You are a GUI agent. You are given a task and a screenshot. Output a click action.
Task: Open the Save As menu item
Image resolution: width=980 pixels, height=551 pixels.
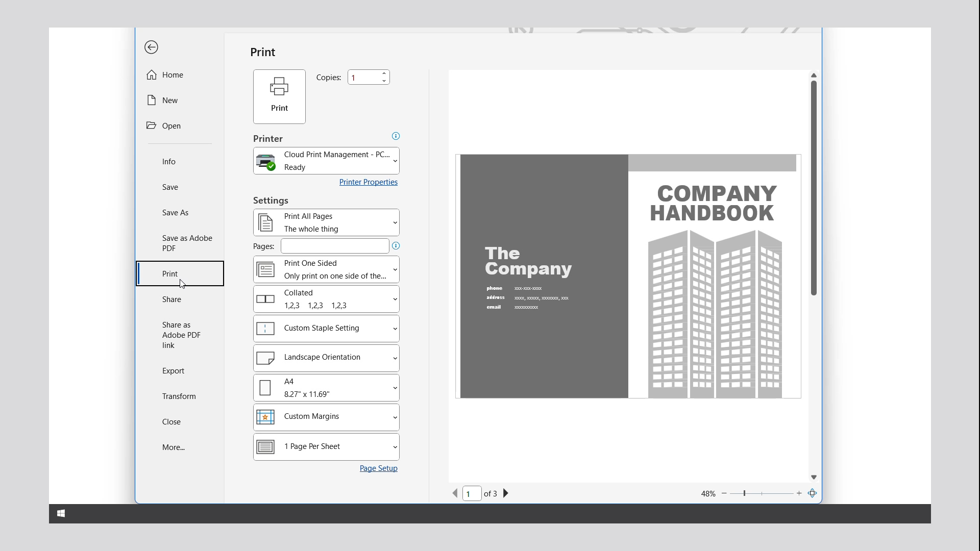[x=175, y=213]
